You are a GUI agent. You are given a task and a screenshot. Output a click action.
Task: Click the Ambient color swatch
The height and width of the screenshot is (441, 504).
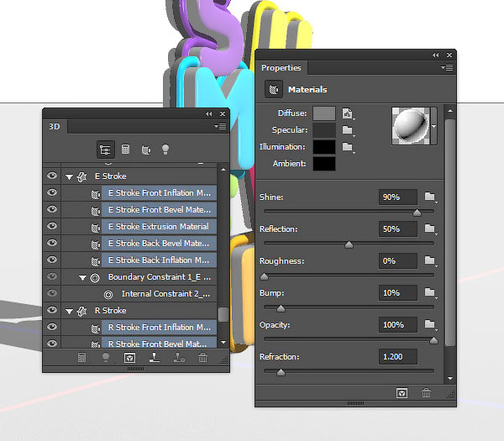pyautogui.click(x=324, y=164)
